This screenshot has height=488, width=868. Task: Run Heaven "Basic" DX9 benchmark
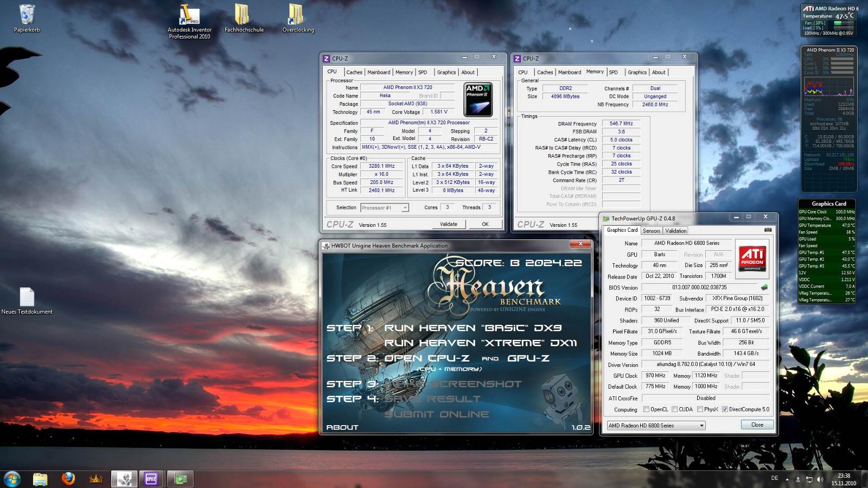tap(473, 328)
